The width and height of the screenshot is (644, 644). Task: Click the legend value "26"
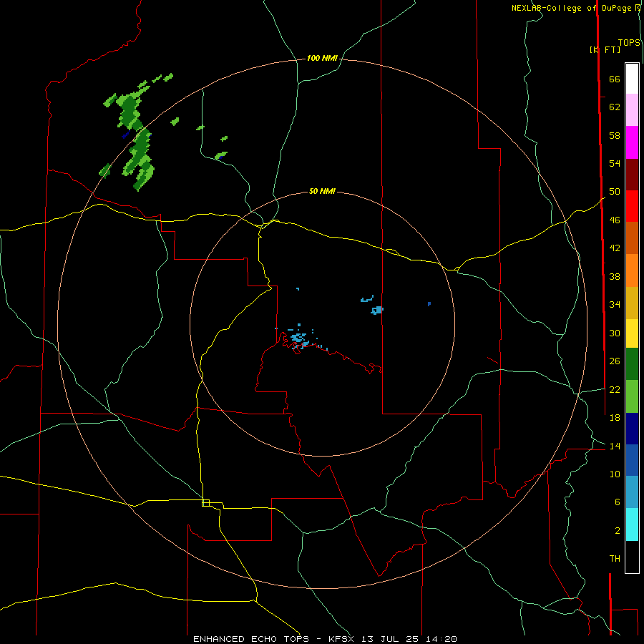click(615, 361)
